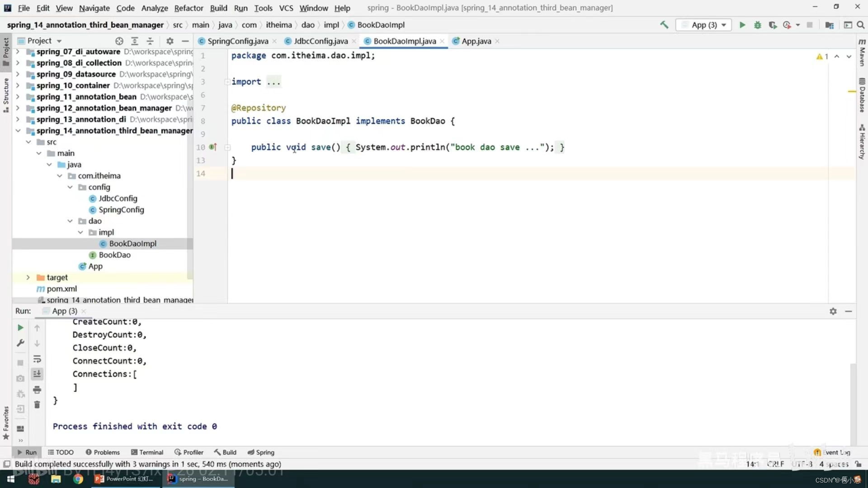The image size is (868, 488).
Task: Open the Favorites tool window
Action: [x=6, y=423]
